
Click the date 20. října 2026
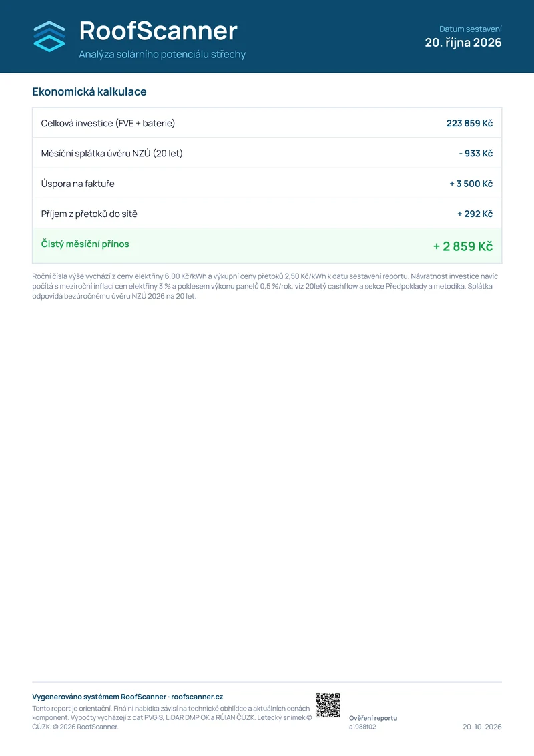coord(463,43)
